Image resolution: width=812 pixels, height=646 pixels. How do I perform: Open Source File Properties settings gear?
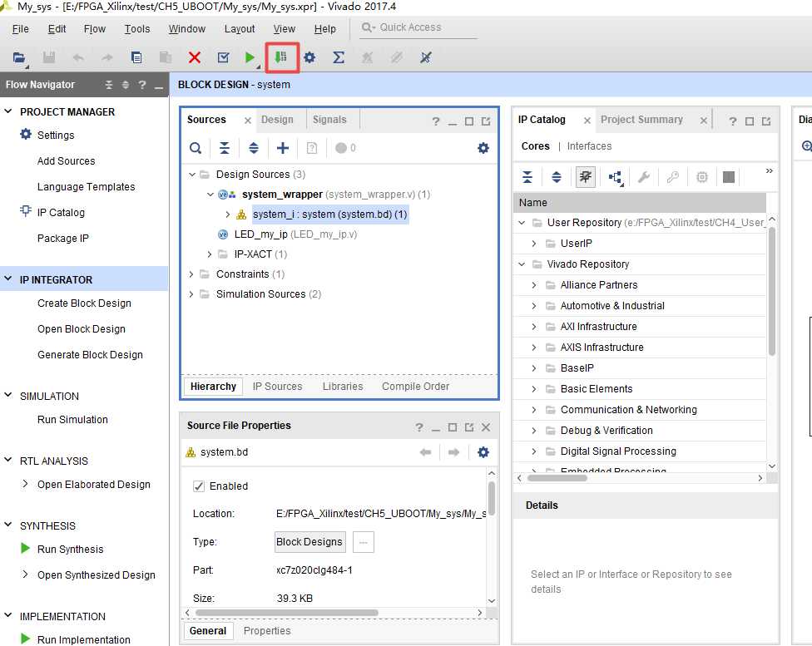pyautogui.click(x=483, y=452)
